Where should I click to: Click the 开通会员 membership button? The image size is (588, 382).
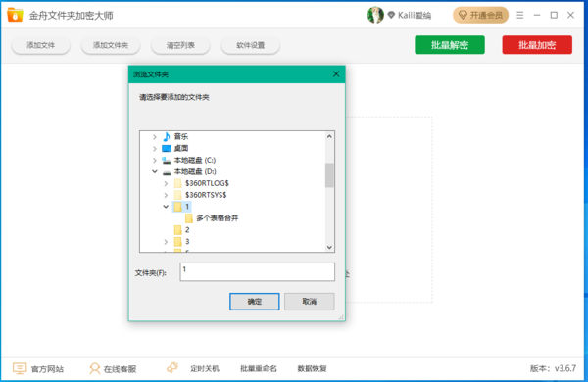point(480,15)
